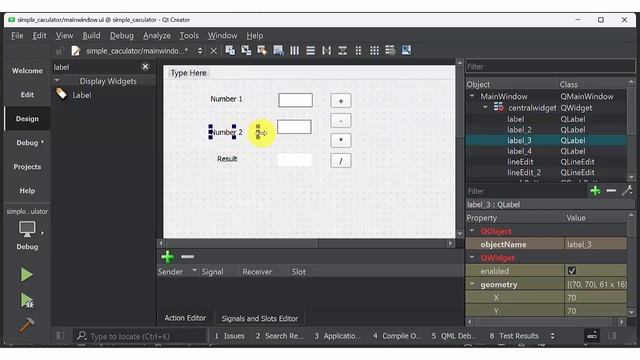640x360 pixels.
Task: Remove dynamic property with minus icon
Action: 611,191
